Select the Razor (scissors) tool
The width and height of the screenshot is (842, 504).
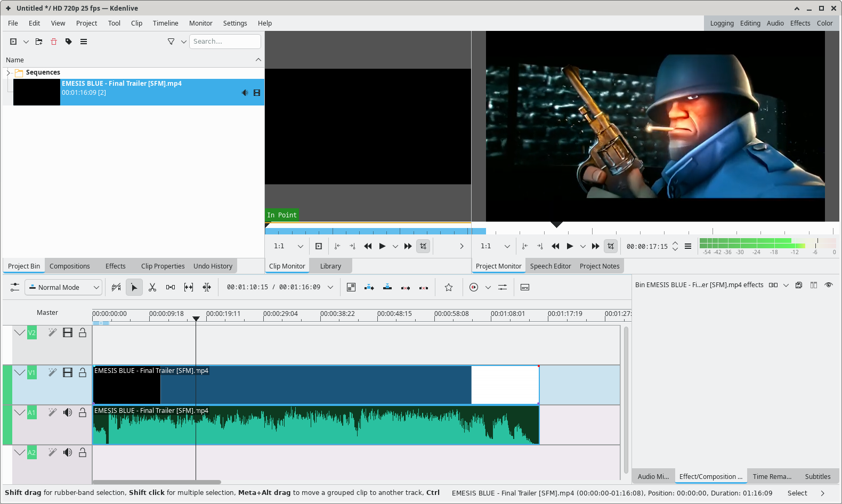click(x=152, y=287)
